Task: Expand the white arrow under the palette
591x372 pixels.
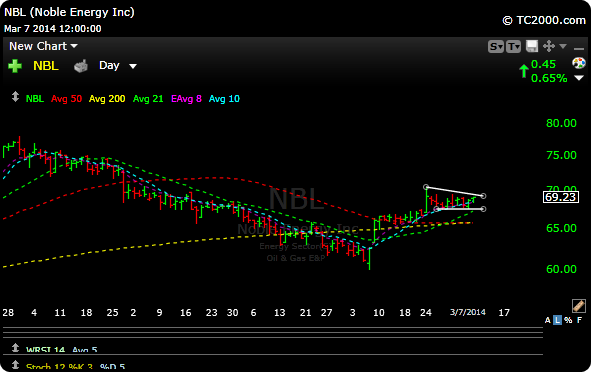Action: [x=579, y=78]
